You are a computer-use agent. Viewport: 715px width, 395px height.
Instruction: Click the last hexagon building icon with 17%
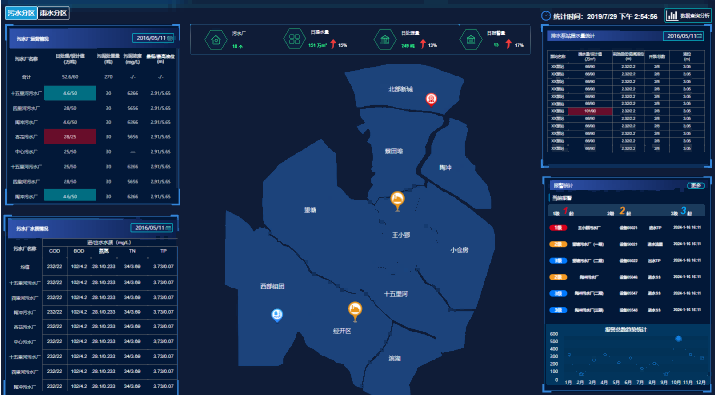pyautogui.click(x=471, y=40)
